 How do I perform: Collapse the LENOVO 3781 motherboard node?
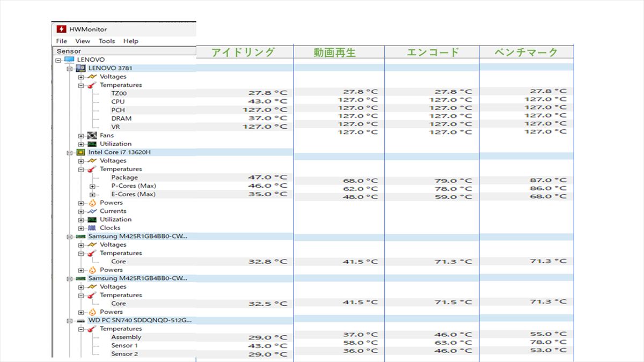(x=69, y=68)
